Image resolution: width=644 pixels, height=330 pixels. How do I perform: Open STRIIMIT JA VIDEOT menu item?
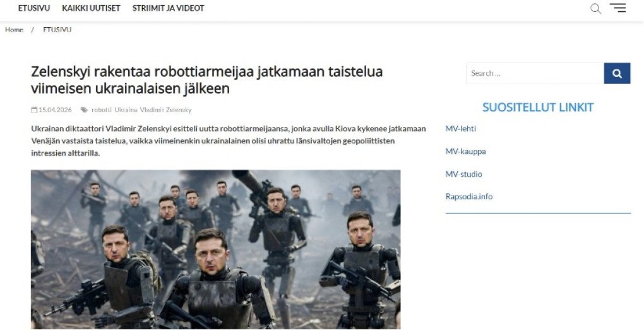(x=168, y=8)
